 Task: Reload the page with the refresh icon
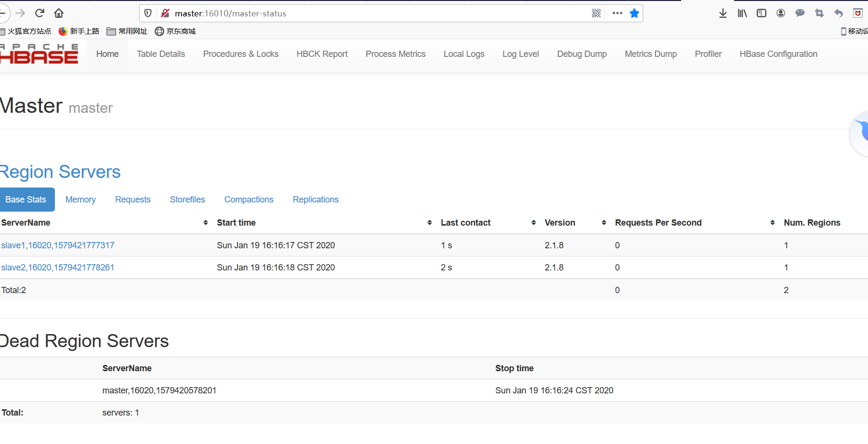[40, 13]
